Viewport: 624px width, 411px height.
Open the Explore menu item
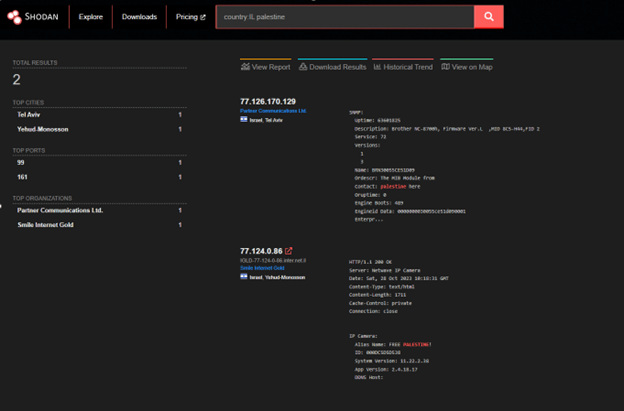tap(90, 17)
